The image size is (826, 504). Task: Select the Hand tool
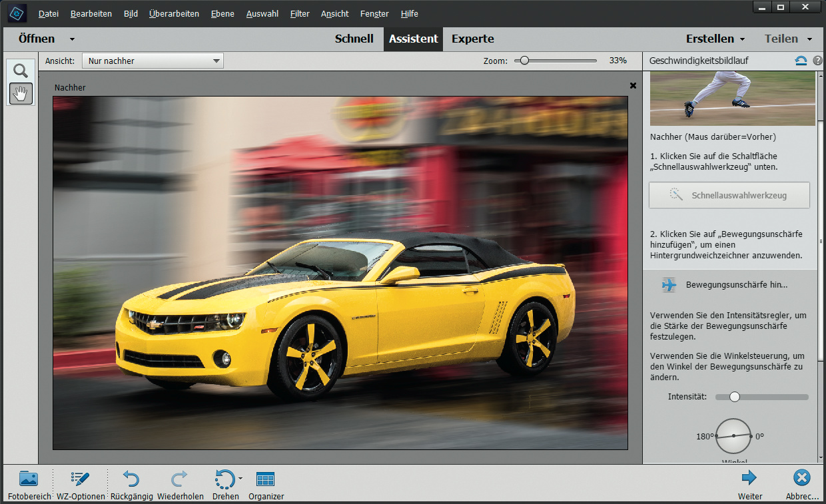pos(21,94)
